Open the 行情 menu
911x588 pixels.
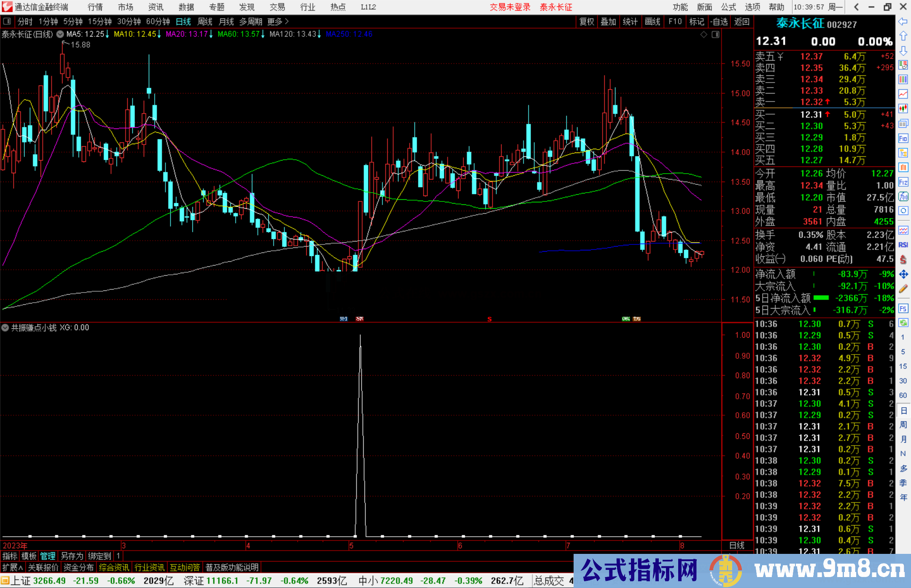95,7
